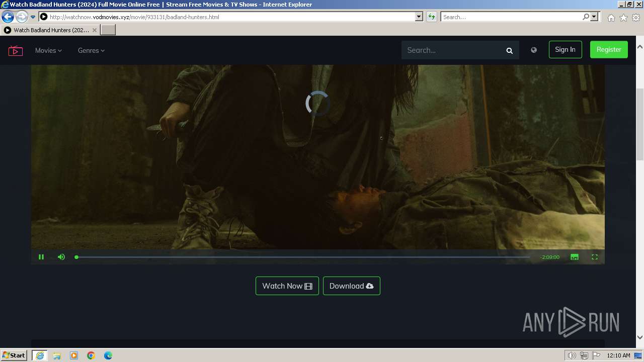Close the Watch Badland Hunters tab
644x362 pixels.
coord(95,30)
